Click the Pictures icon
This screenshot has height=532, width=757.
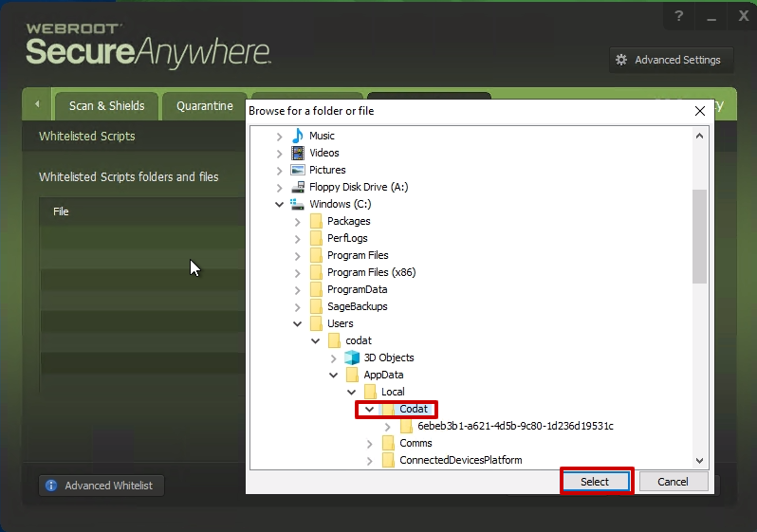point(298,170)
